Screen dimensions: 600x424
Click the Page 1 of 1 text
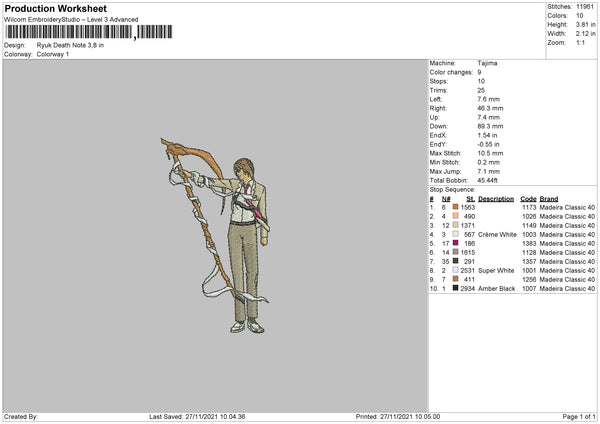pyautogui.click(x=579, y=416)
